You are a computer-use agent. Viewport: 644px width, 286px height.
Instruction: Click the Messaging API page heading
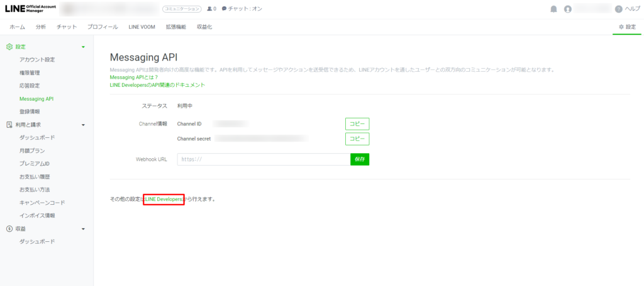tap(144, 57)
